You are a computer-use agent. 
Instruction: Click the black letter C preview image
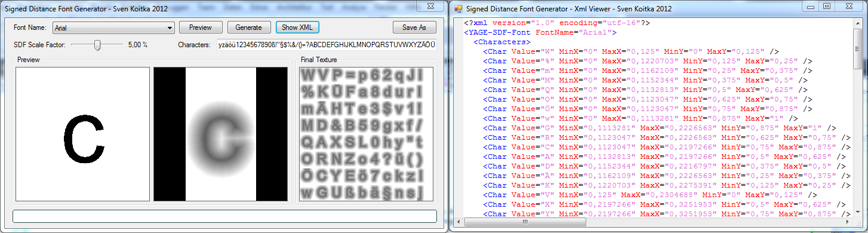click(82, 134)
